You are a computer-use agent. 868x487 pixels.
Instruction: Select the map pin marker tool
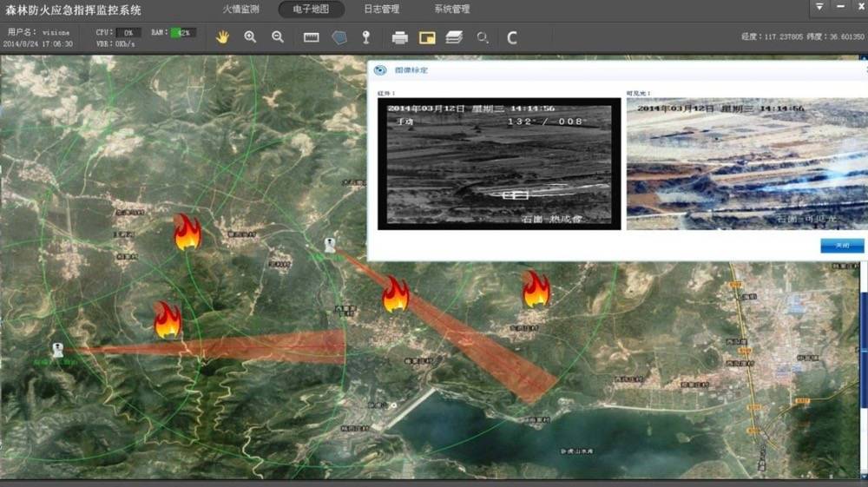coord(366,37)
